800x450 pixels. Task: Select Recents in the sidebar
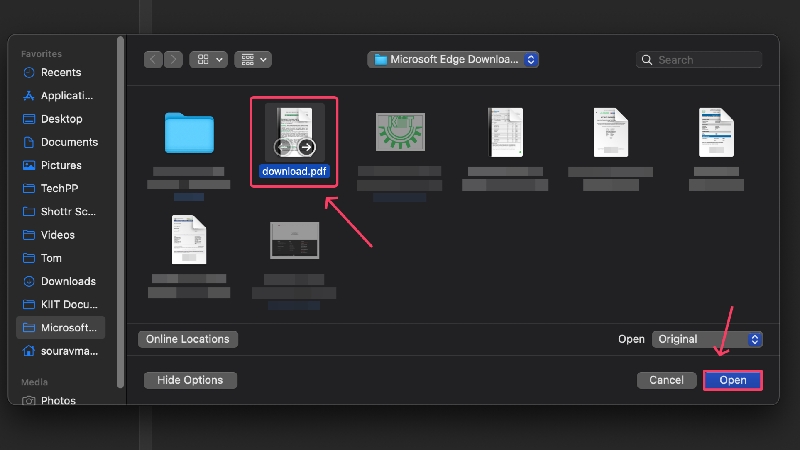pos(60,72)
